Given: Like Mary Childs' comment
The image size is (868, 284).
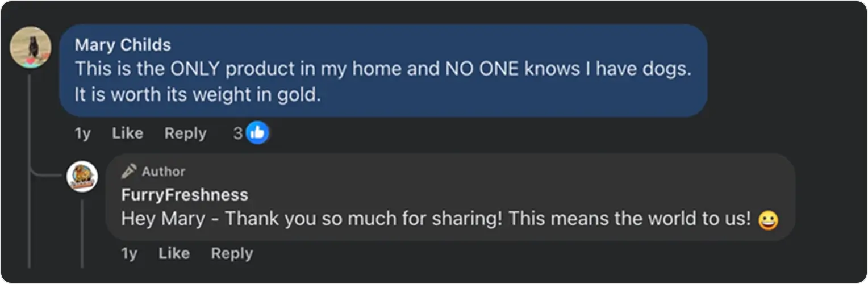Looking at the screenshot, I should tap(127, 133).
